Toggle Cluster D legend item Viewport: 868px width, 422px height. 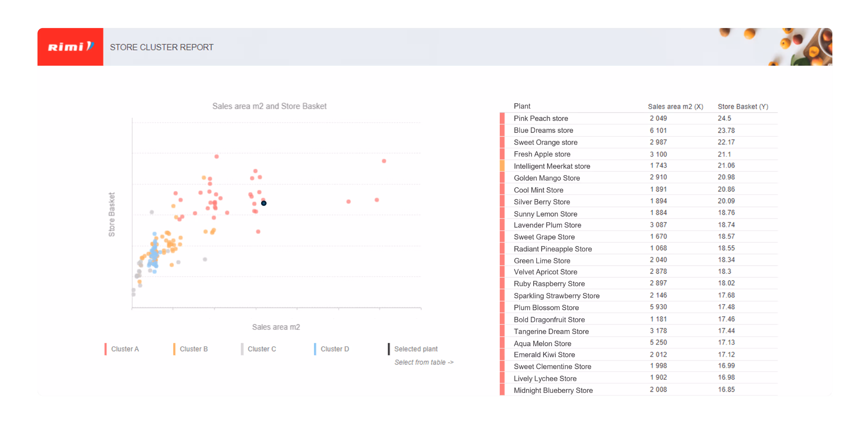(334, 349)
